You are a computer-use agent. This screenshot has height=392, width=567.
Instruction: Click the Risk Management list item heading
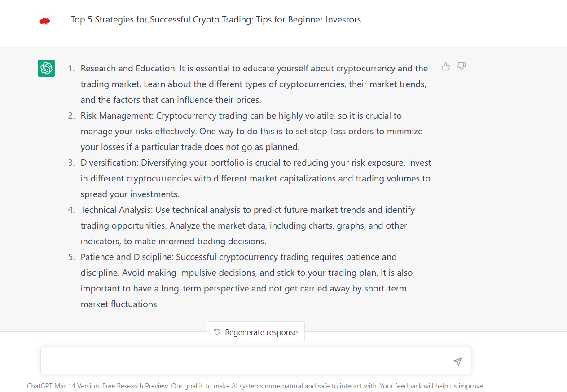point(118,115)
